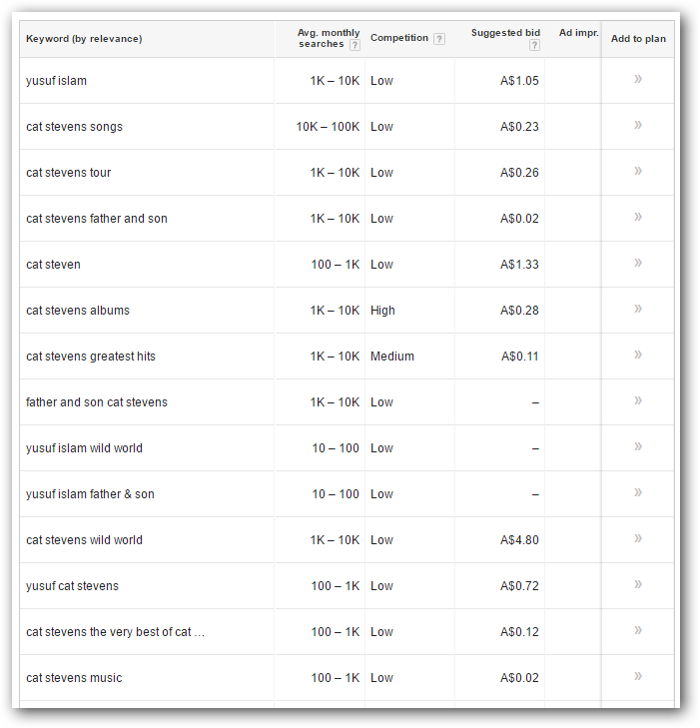Select 'cat stevens the very best' keyword
This screenshot has width=700, height=728.
click(115, 632)
